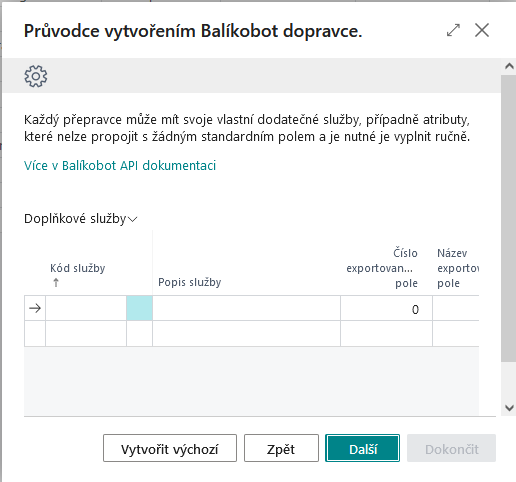
Task: Click the scrollbar down arrow
Action: pyautogui.click(x=509, y=408)
